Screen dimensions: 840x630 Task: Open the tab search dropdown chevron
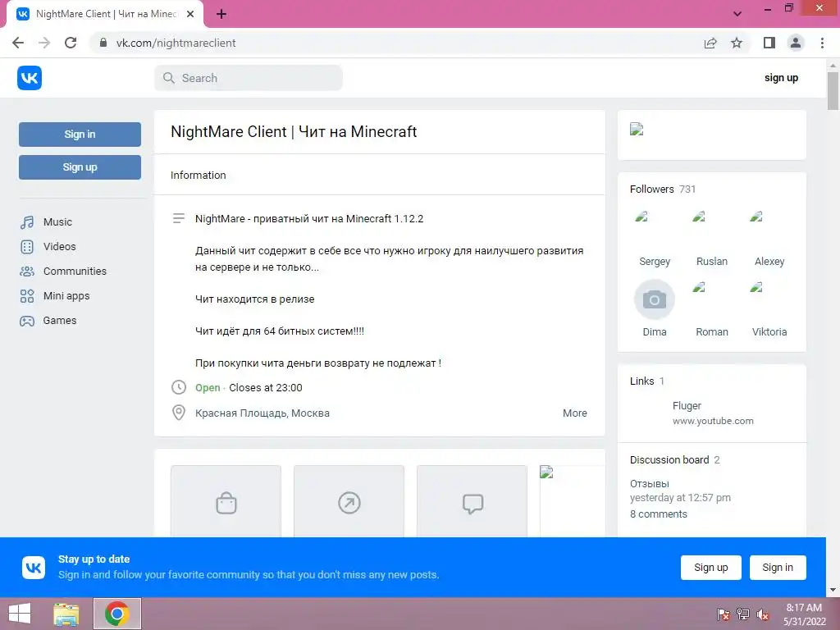coord(737,14)
